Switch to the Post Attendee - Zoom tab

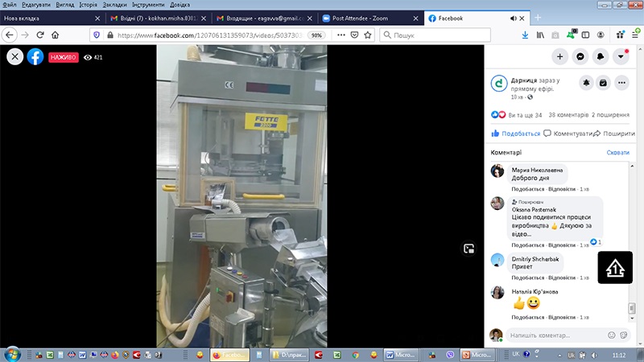pyautogui.click(x=370, y=18)
